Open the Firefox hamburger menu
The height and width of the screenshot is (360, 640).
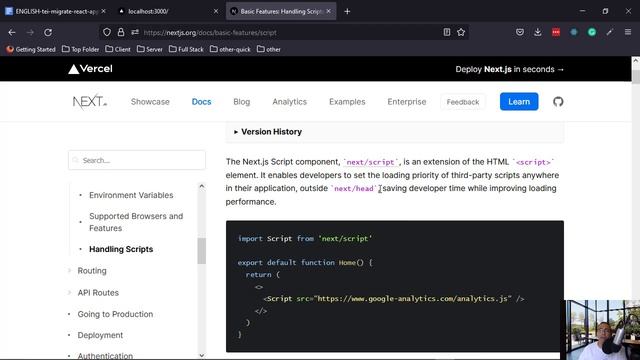628,32
